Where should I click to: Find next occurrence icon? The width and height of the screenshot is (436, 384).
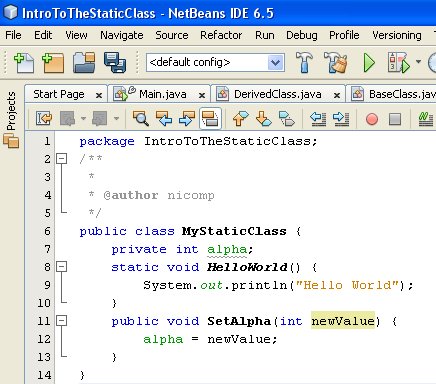(x=187, y=118)
